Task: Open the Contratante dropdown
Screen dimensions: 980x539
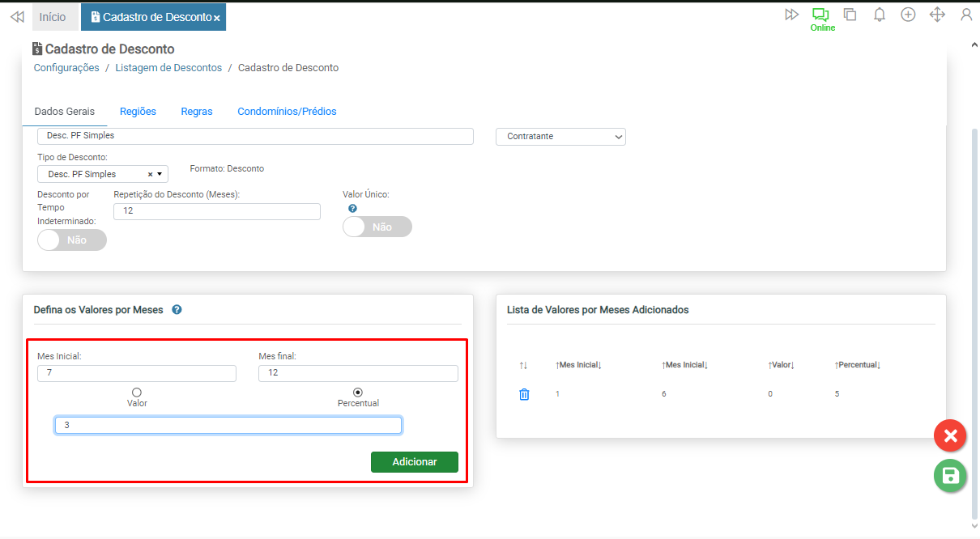Action: click(560, 137)
